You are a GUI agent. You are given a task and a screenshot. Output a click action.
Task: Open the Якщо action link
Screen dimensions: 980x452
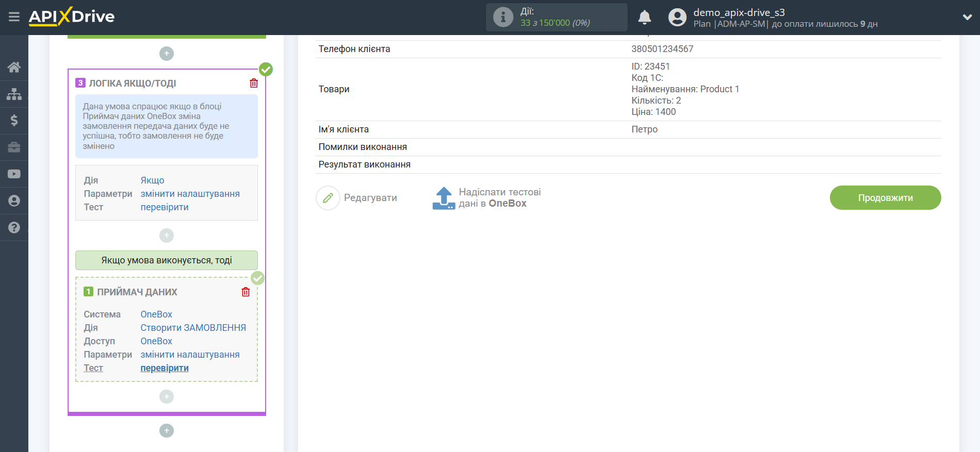[x=152, y=180]
